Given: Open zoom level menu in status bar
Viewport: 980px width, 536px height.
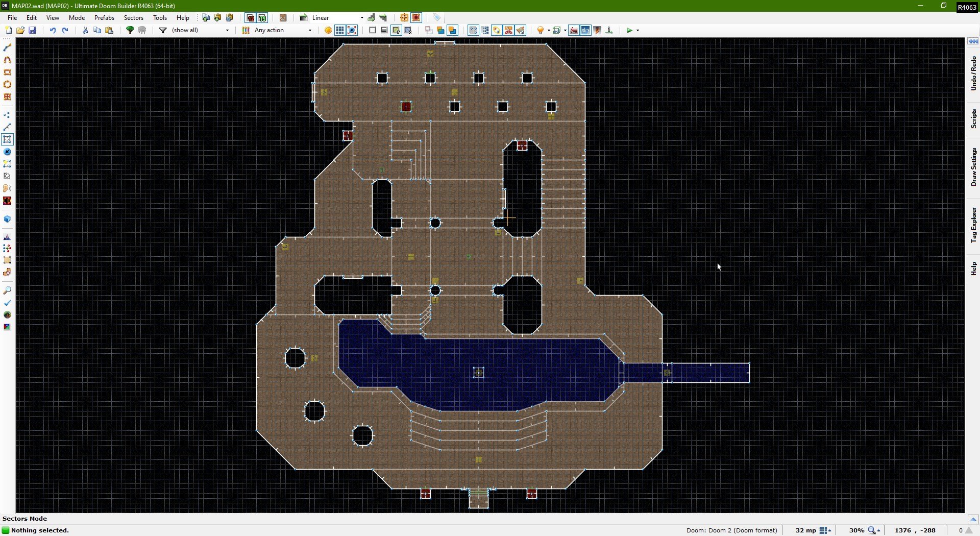Looking at the screenshot, I should pos(874,530).
